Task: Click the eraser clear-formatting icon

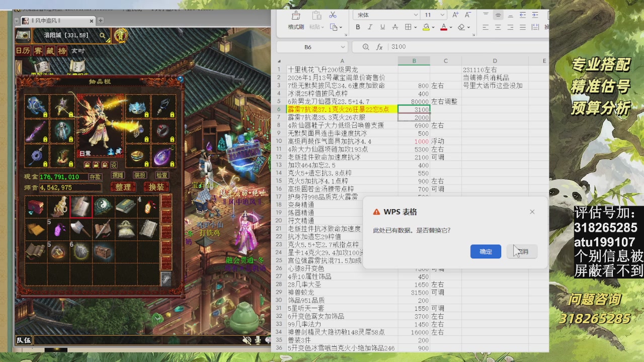Action: tap(460, 28)
